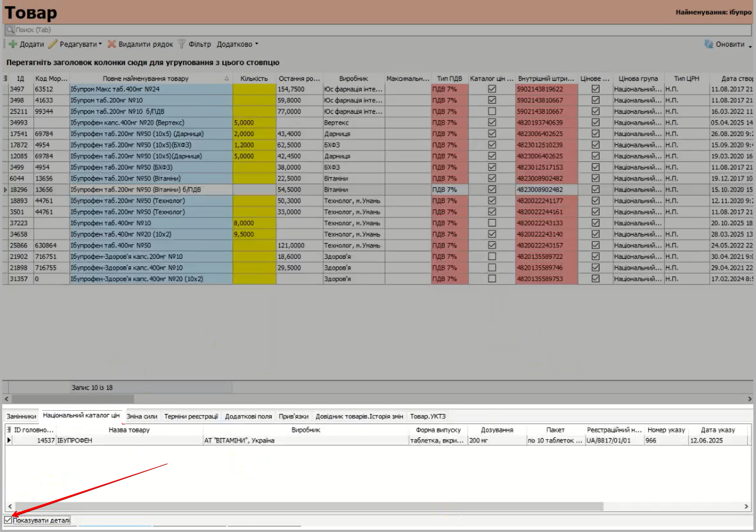
Task: Sort by Повне найменування товару column header
Action: tap(145, 78)
